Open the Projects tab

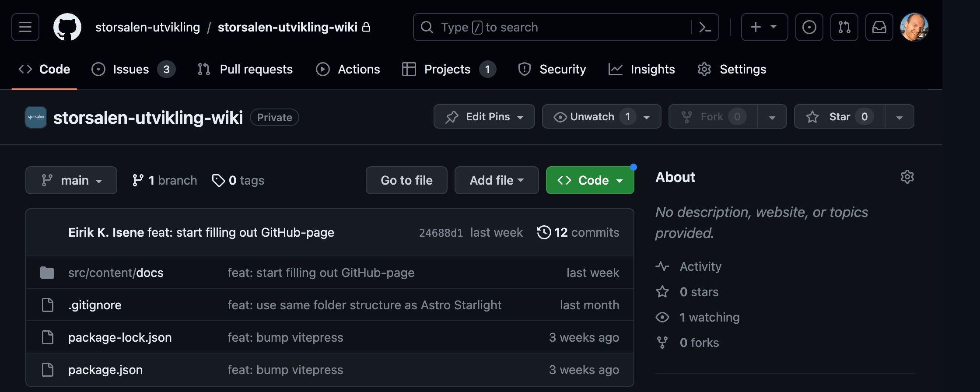coord(449,69)
